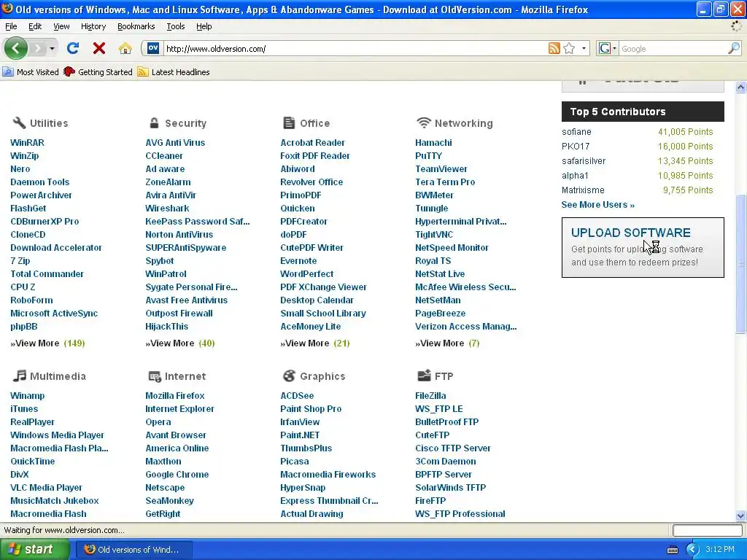Open the Help menu
The width and height of the screenshot is (747, 560).
204,26
